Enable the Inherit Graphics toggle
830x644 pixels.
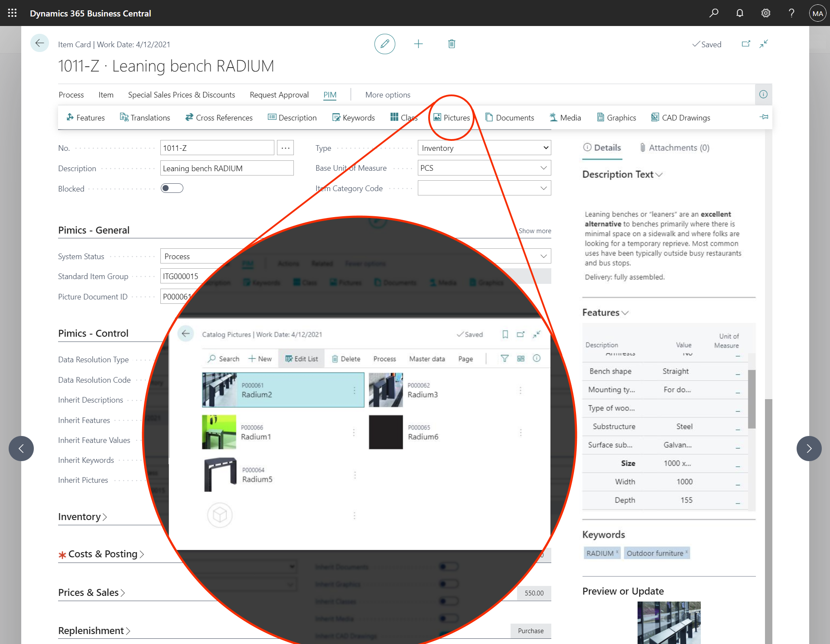(x=449, y=584)
